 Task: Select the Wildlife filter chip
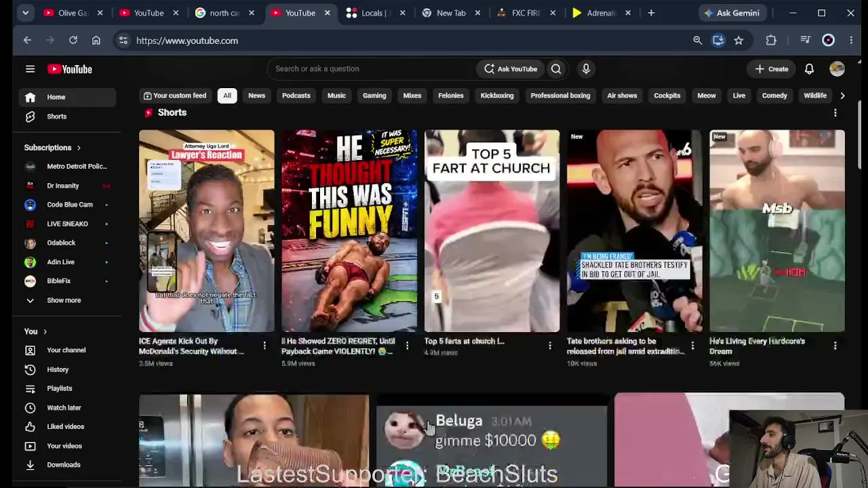coord(815,96)
